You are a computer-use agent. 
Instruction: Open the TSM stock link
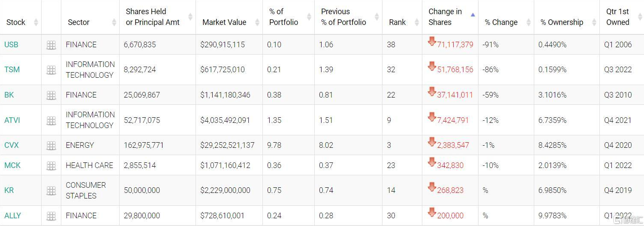[12, 70]
